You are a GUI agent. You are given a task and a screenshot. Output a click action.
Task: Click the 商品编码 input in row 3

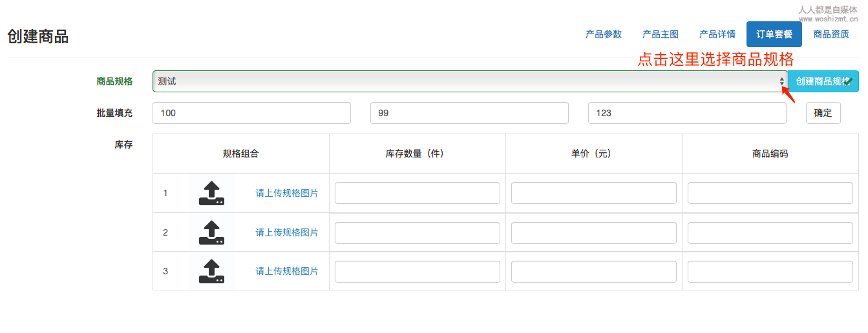pyautogui.click(x=770, y=272)
